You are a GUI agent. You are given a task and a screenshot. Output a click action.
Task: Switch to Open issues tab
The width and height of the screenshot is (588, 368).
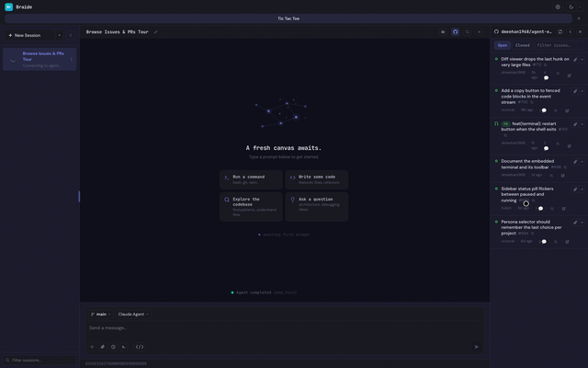point(503,45)
